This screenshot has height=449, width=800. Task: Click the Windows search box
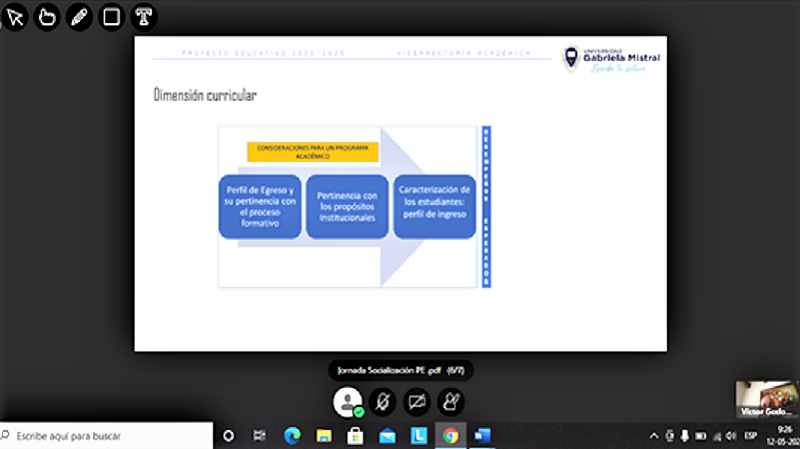106,436
